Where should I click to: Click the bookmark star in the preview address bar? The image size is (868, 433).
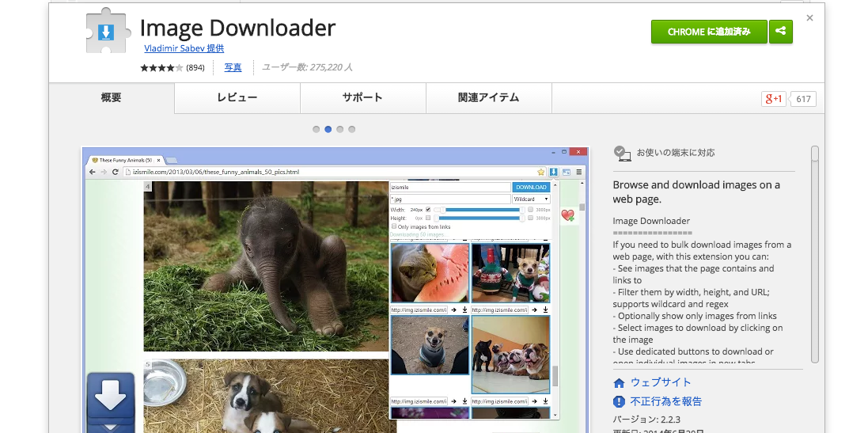coord(541,173)
